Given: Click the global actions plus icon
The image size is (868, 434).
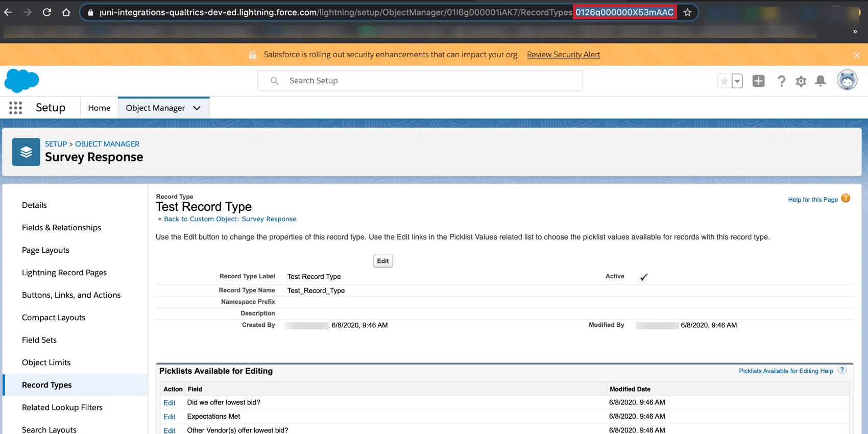Looking at the screenshot, I should (x=758, y=81).
